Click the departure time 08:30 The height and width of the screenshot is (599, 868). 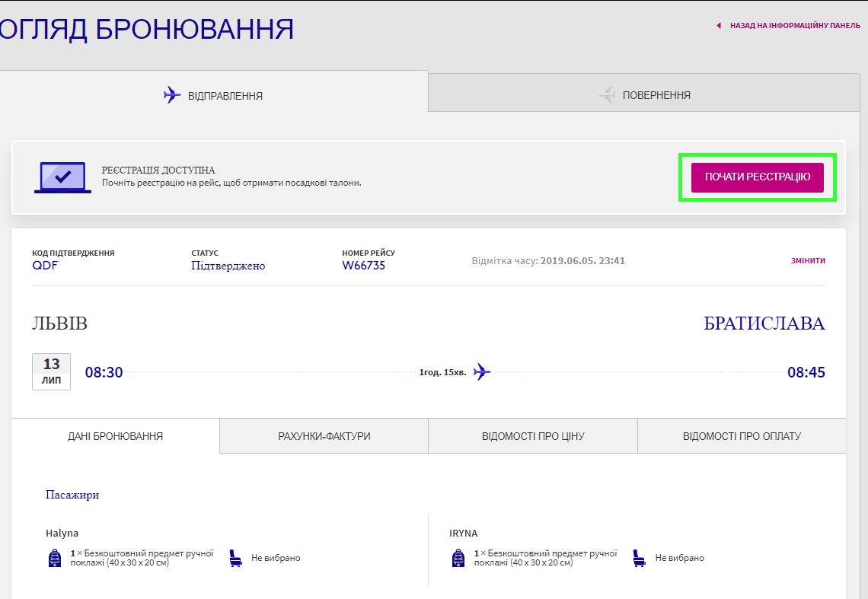coord(104,372)
